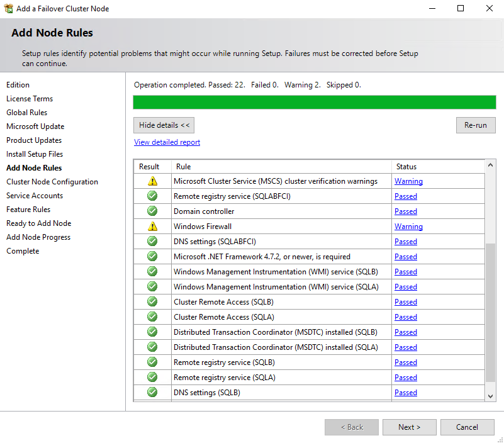Select the Microsoft Update step

pyautogui.click(x=35, y=126)
